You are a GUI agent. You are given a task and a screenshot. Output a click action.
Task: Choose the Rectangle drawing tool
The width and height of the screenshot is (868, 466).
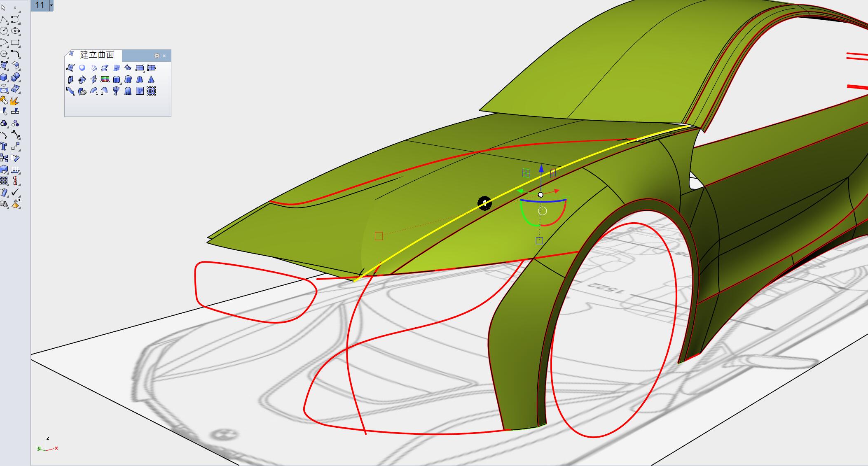pyautogui.click(x=15, y=42)
